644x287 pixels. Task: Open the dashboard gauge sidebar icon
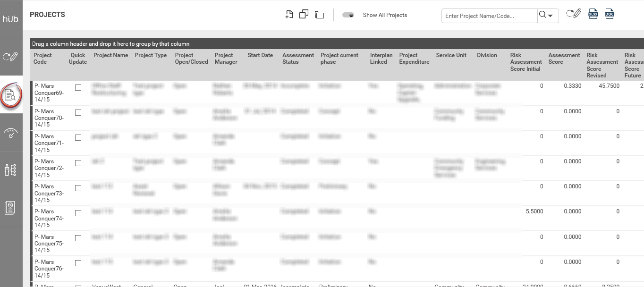[10, 133]
